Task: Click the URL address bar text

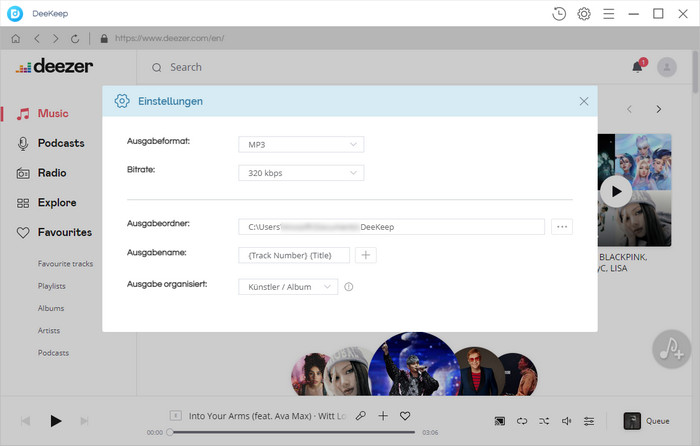Action: (169, 38)
